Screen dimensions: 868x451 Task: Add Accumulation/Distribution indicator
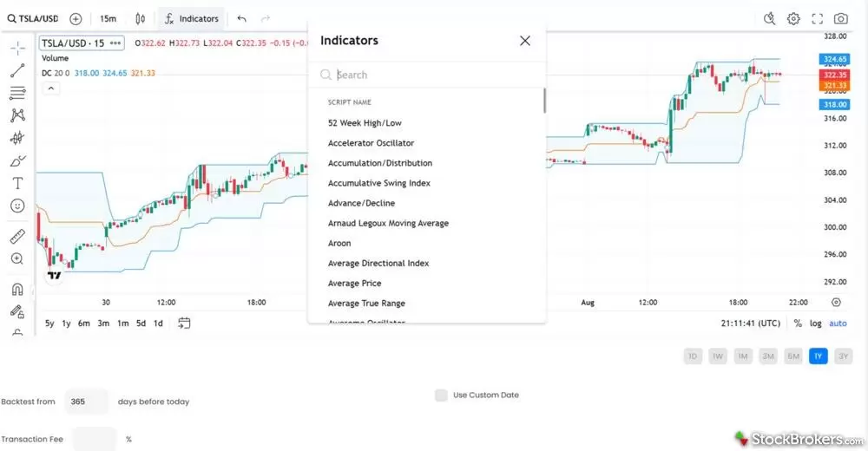pyautogui.click(x=426, y=163)
